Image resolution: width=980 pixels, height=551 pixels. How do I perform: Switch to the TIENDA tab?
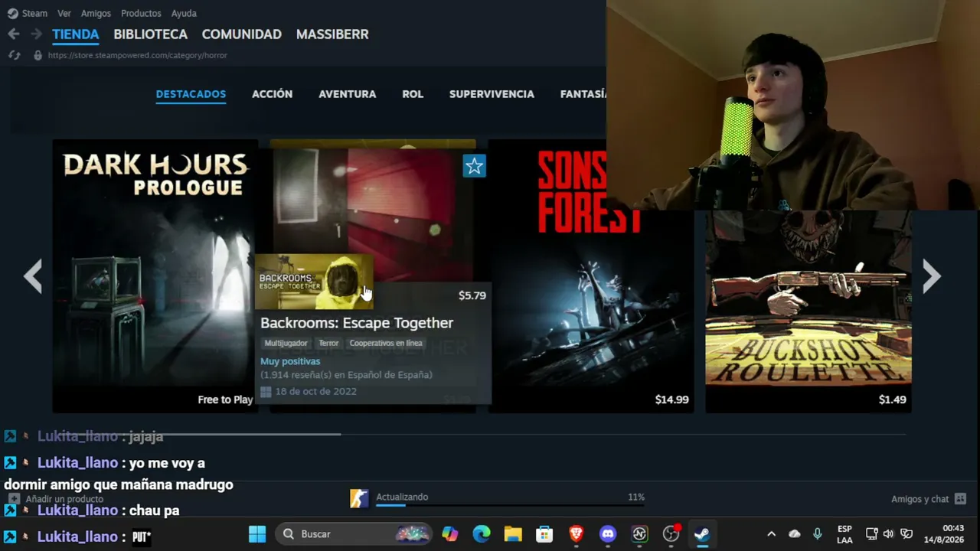pyautogui.click(x=76, y=34)
